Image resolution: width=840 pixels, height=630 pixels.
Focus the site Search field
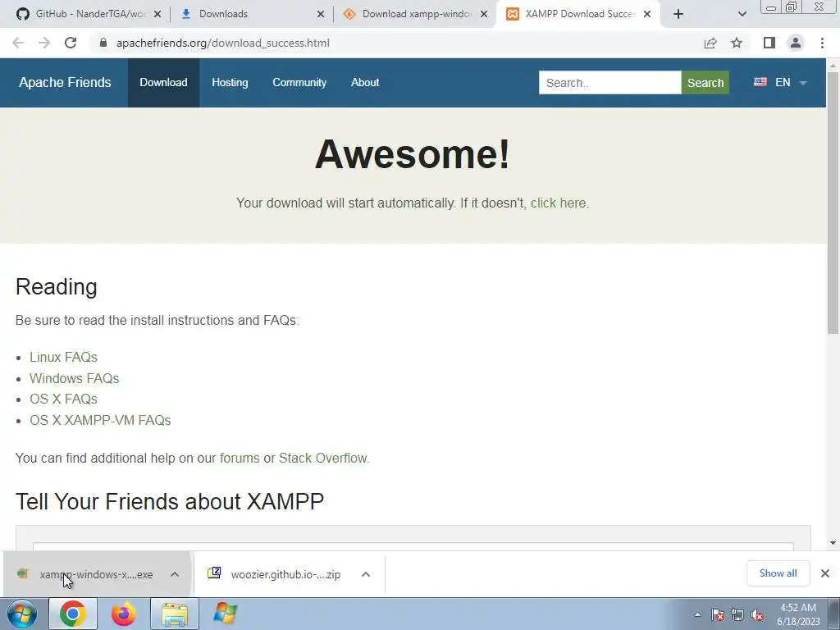[609, 83]
